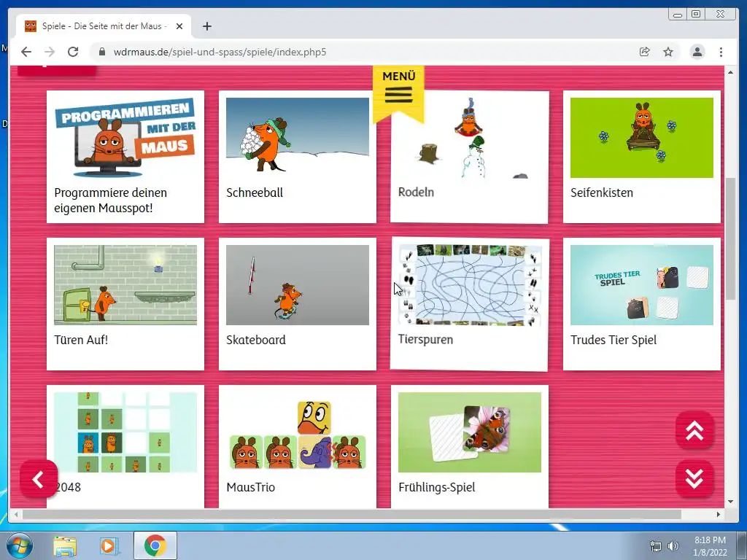Click the 'Trudes Tier Spiel' title text

click(x=614, y=340)
